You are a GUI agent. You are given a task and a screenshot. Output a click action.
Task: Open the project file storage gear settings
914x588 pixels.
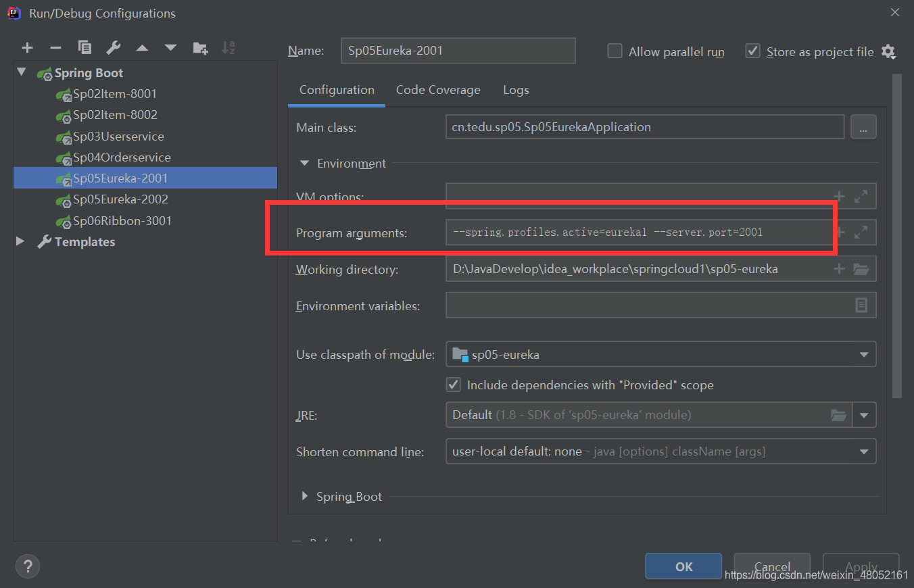pos(888,52)
